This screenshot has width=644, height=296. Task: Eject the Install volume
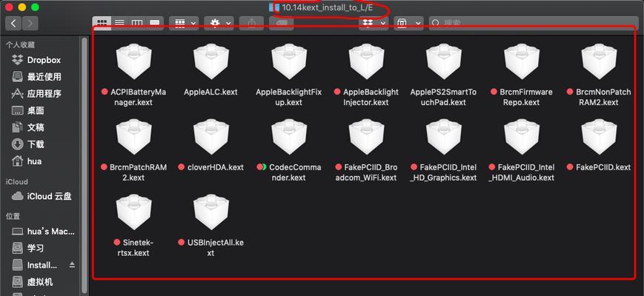pyautogui.click(x=73, y=265)
